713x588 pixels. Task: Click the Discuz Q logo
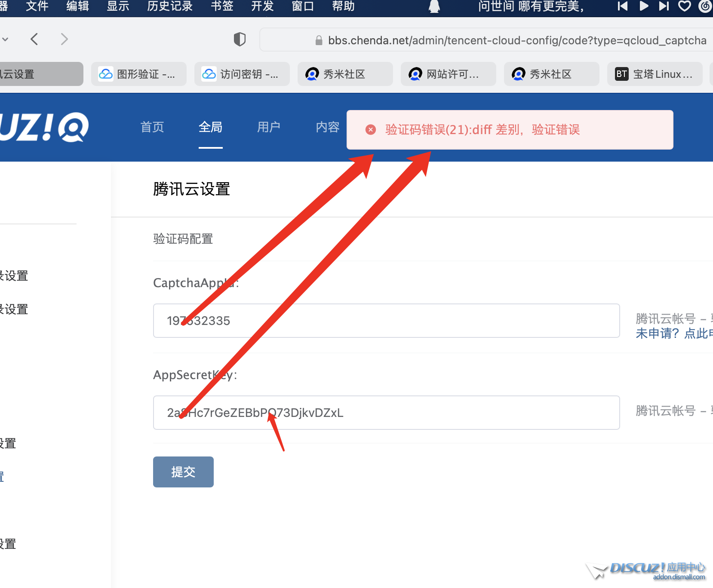[x=44, y=127]
